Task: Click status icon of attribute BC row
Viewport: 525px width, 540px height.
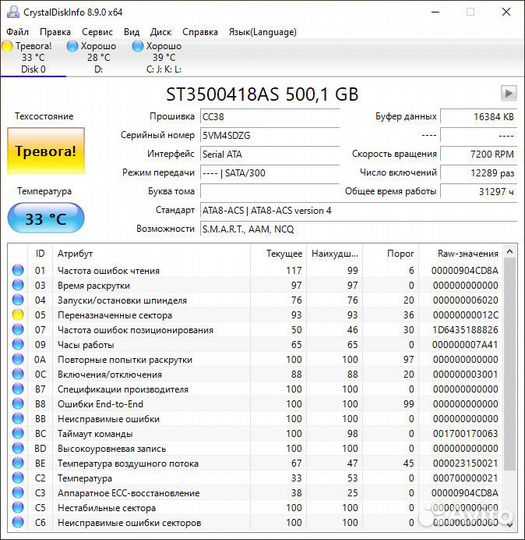Action: (18, 433)
